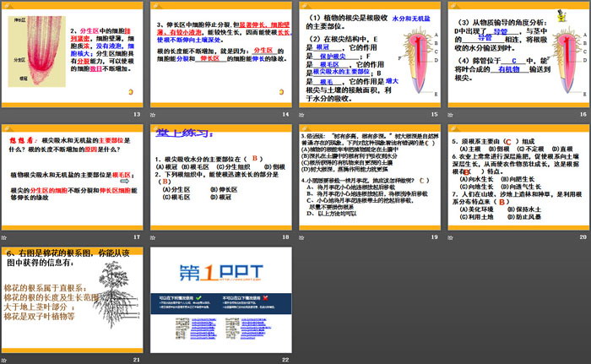Select slide 13 thumbnail with root tip photo

tap(73, 55)
